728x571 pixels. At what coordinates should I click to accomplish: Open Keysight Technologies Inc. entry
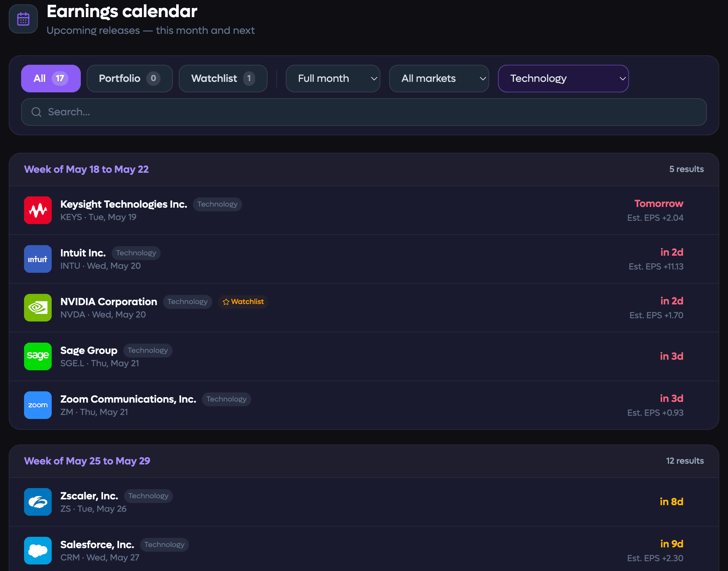tap(364, 210)
